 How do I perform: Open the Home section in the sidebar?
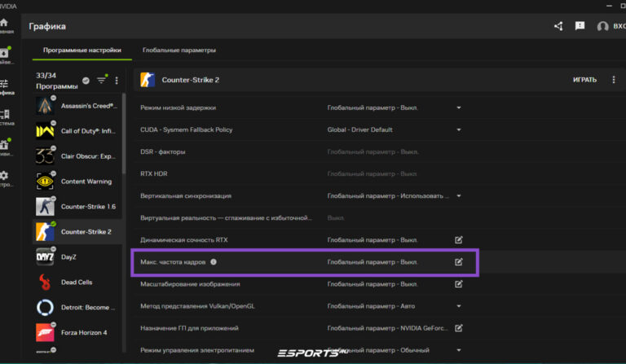coord(6,25)
